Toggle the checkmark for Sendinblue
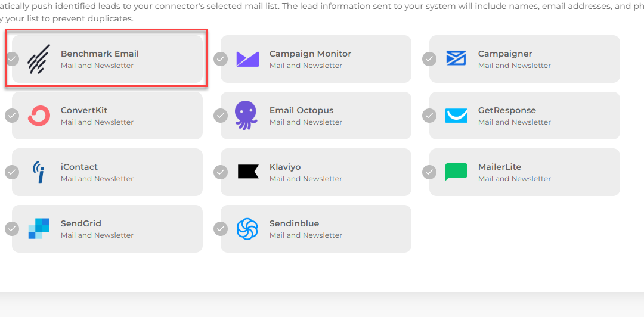Image resolution: width=644 pixels, height=317 pixels. [x=221, y=229]
